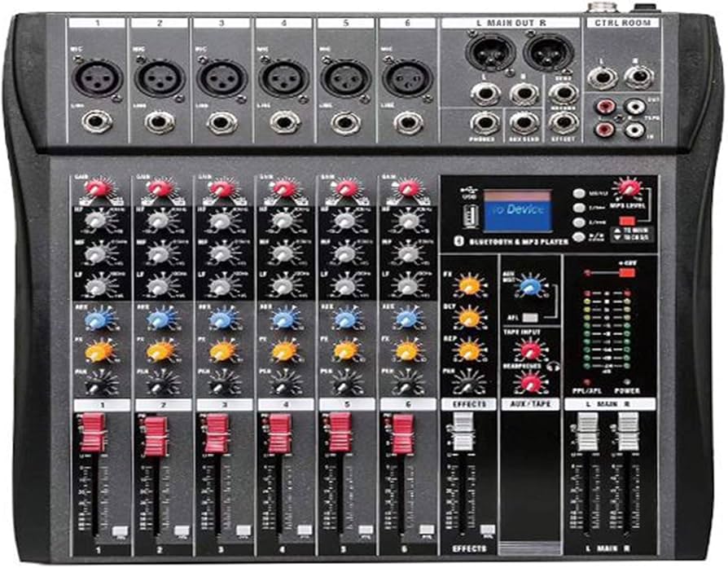The image size is (728, 568).
Task: Select the red TAPE OUT RCA jack
Action: click(606, 108)
